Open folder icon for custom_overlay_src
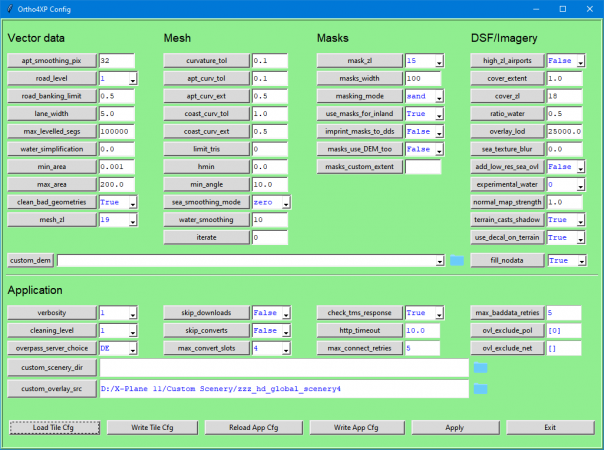Viewport: 604px width, 450px height. 480,389
